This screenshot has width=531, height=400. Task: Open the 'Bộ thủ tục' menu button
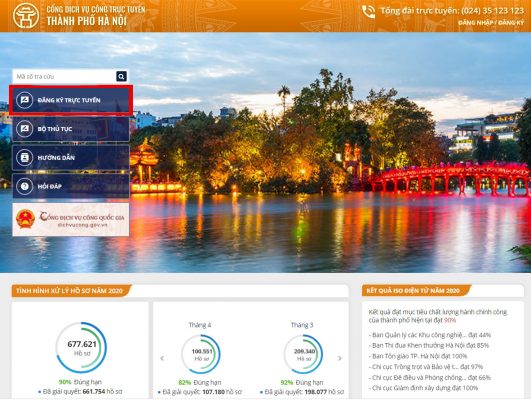point(71,129)
